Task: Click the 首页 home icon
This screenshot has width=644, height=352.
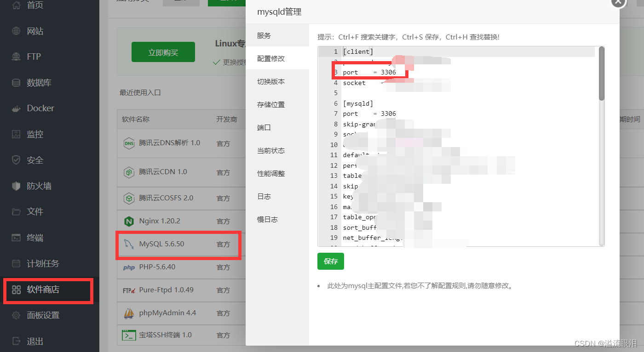Action: pyautogui.click(x=16, y=6)
